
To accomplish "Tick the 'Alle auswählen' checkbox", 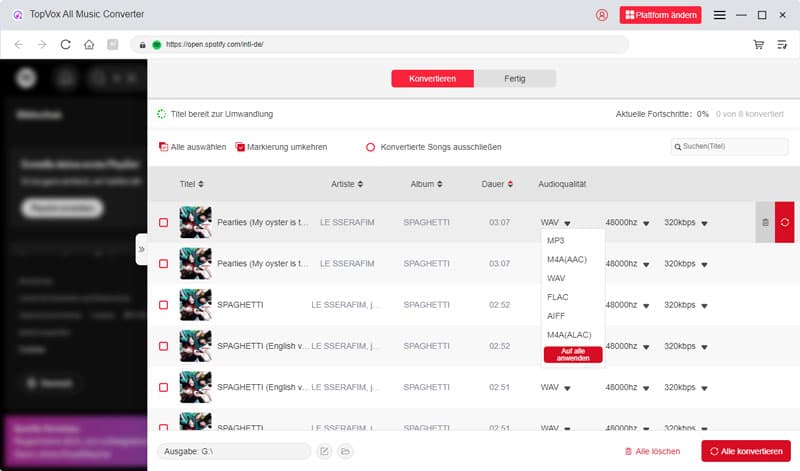I will click(163, 147).
